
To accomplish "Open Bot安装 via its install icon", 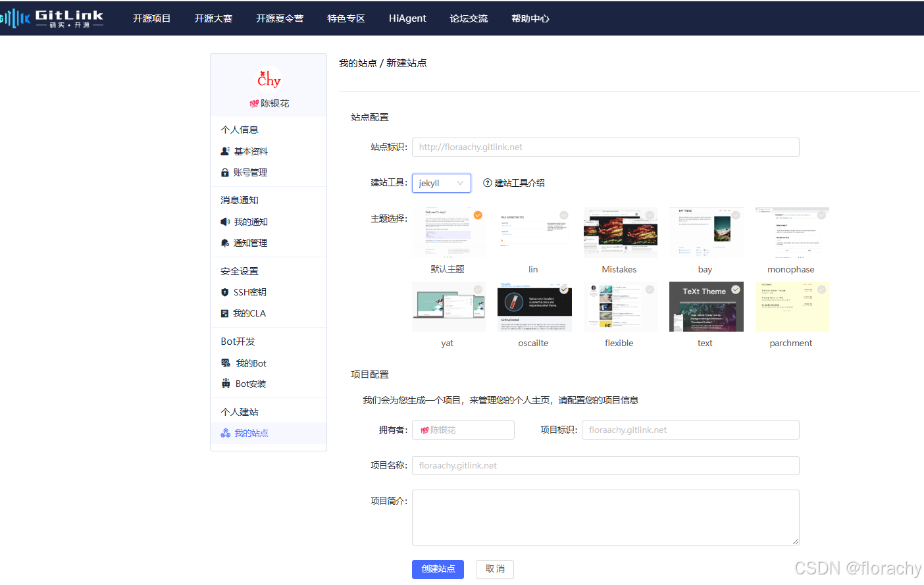I will [x=225, y=384].
